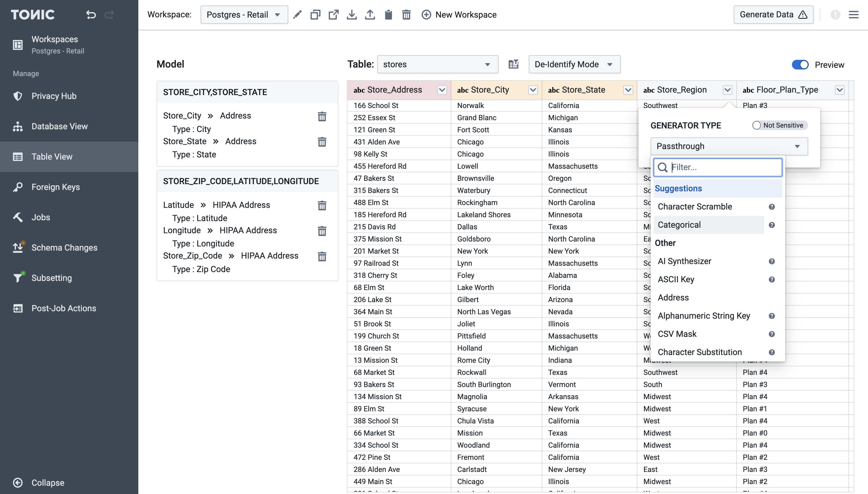Screen dimensions: 868x494
Task: Click the alert info icon near hamburger menu
Action: [x=835, y=15]
